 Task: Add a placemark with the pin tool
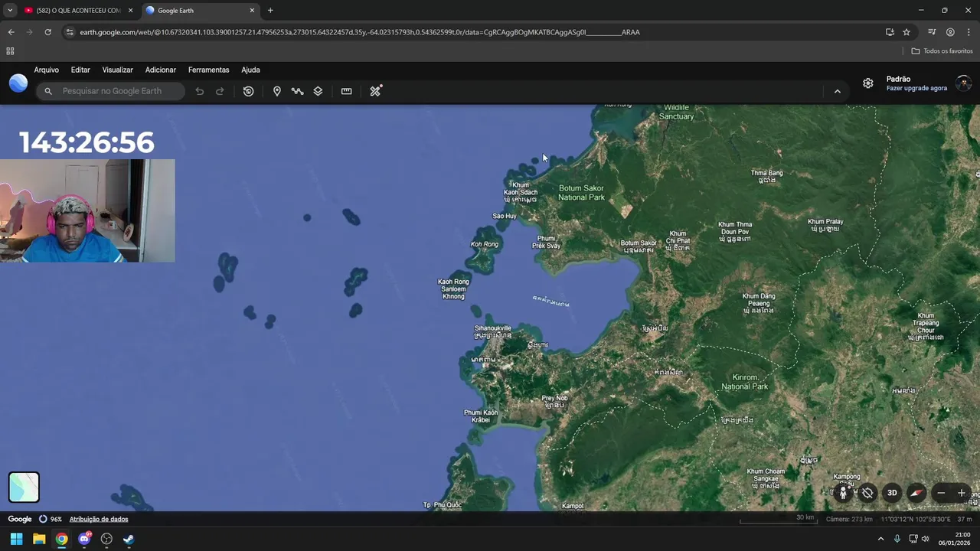277,91
